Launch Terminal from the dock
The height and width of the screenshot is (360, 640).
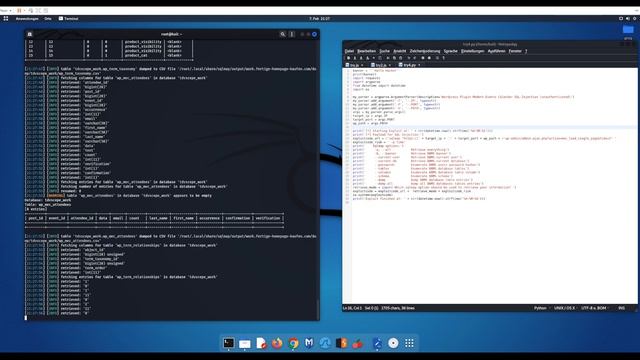[x=229, y=343]
